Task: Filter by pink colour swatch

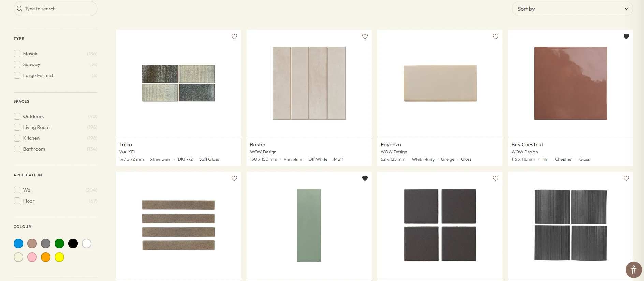Action: tap(32, 257)
